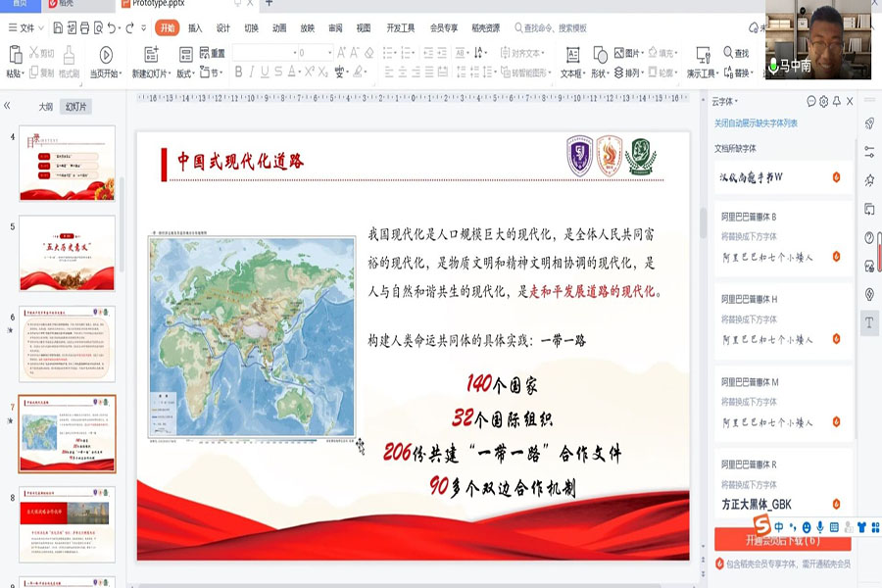Open the File (文件) menu dropdown

(x=25, y=27)
